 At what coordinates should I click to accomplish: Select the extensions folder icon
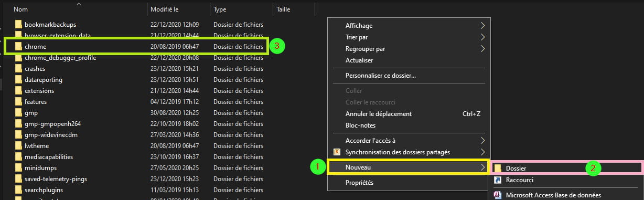[18, 91]
